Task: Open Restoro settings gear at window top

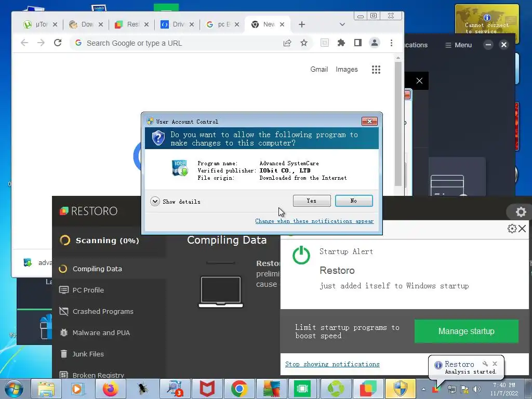Action: (521, 212)
